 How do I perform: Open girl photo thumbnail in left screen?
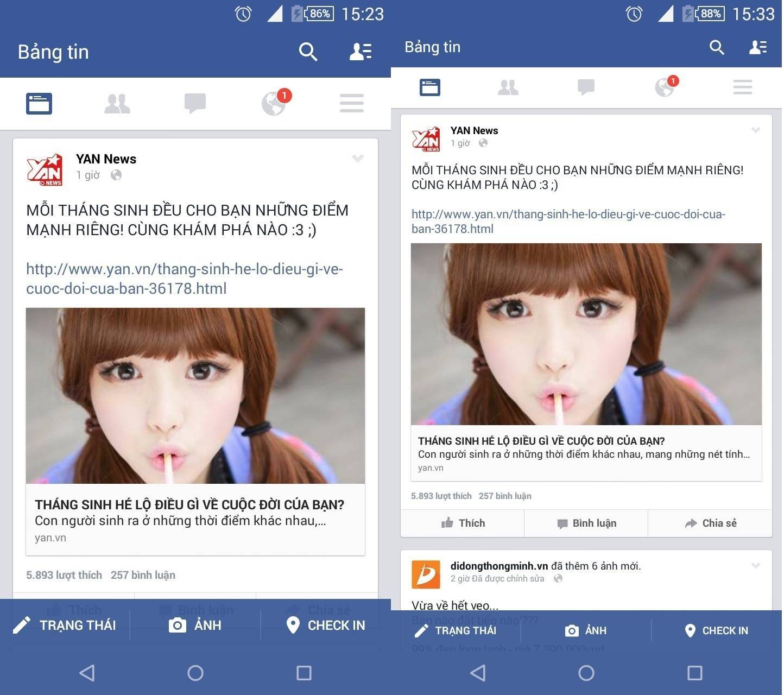click(195, 396)
